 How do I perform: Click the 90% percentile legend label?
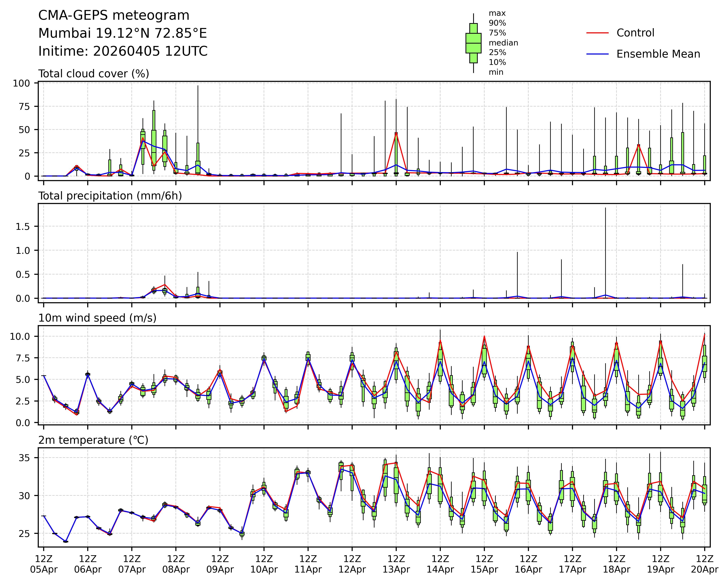(497, 23)
